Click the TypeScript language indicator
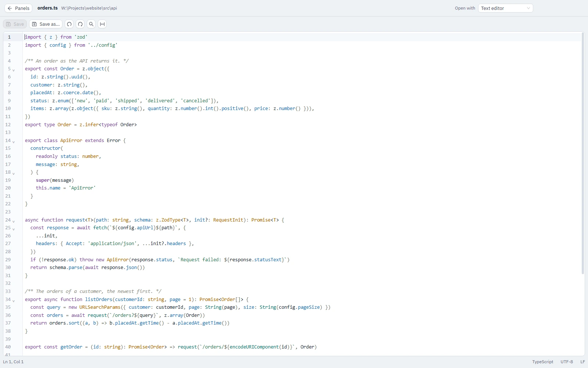 pyautogui.click(x=542, y=362)
